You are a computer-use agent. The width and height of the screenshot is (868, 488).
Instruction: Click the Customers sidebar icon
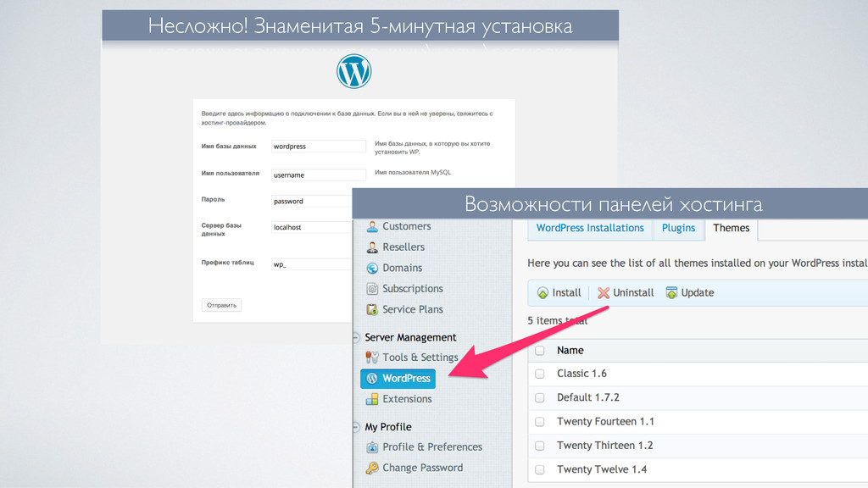click(x=372, y=226)
